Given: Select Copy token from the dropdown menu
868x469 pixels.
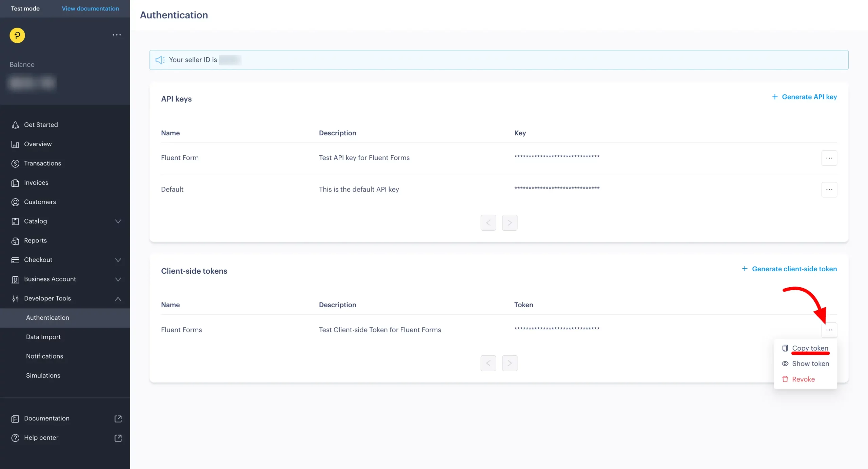Looking at the screenshot, I should point(810,348).
